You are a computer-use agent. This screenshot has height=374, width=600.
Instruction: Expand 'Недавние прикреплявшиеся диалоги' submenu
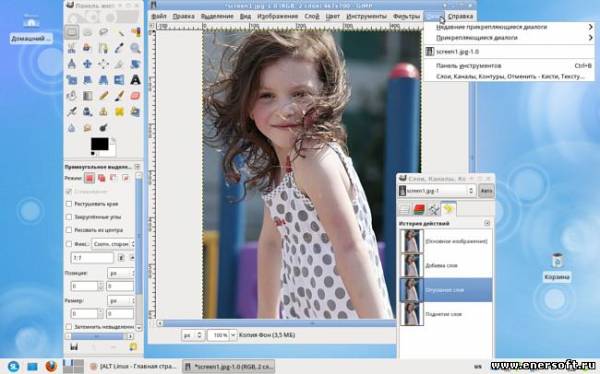(x=509, y=27)
